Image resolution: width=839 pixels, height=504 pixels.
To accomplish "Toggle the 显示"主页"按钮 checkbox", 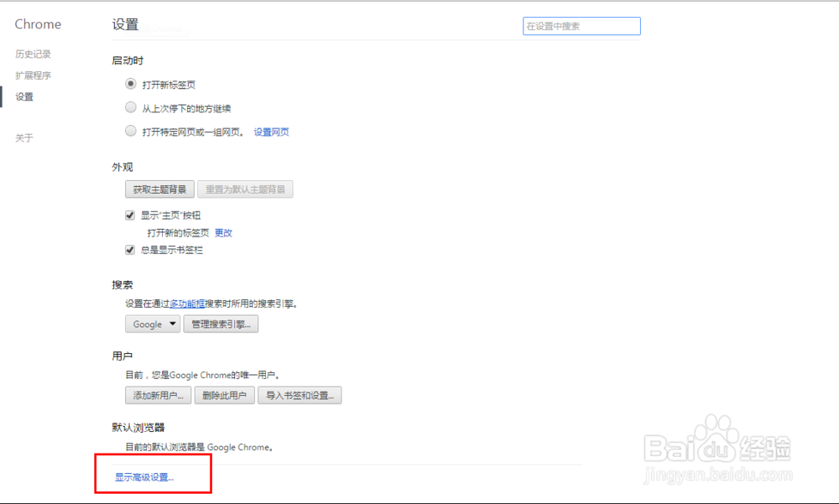I will tap(129, 216).
